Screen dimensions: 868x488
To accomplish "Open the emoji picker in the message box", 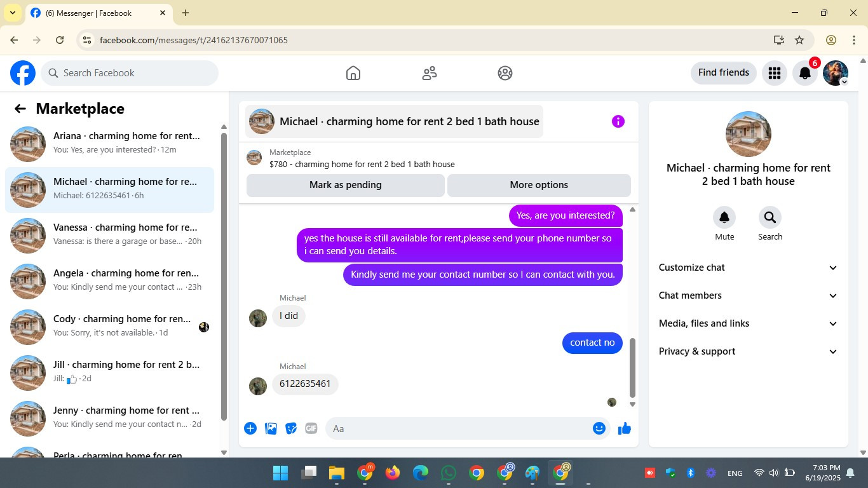I will pyautogui.click(x=599, y=428).
